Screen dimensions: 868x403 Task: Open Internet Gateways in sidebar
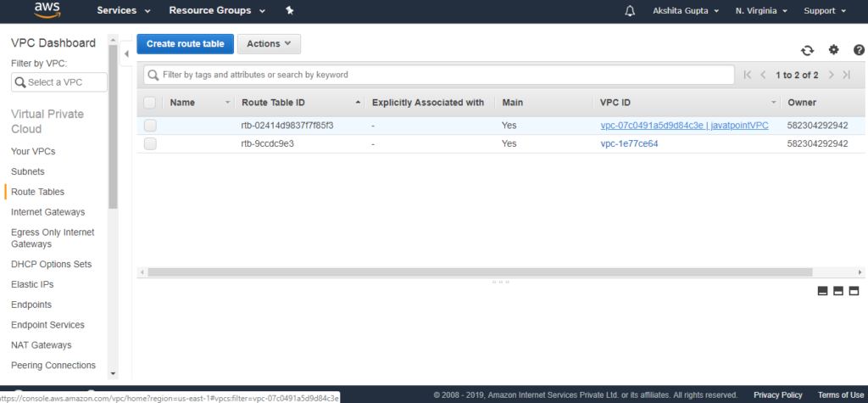pos(48,212)
